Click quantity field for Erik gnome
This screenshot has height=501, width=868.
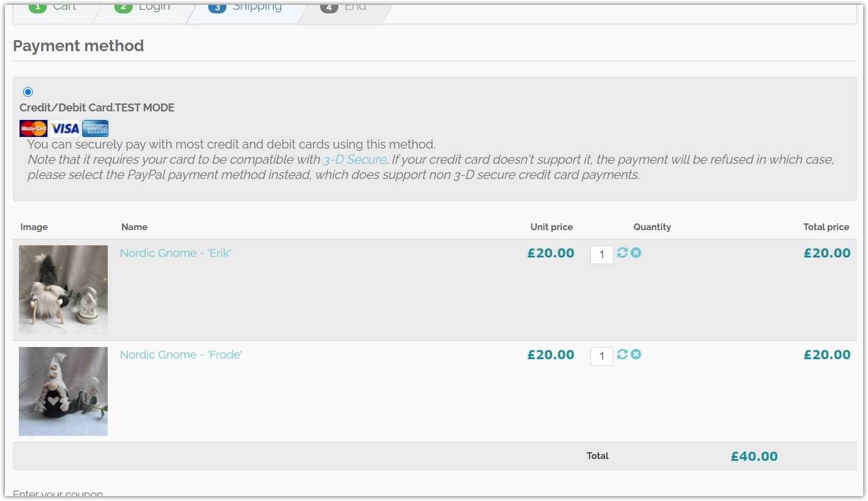601,254
